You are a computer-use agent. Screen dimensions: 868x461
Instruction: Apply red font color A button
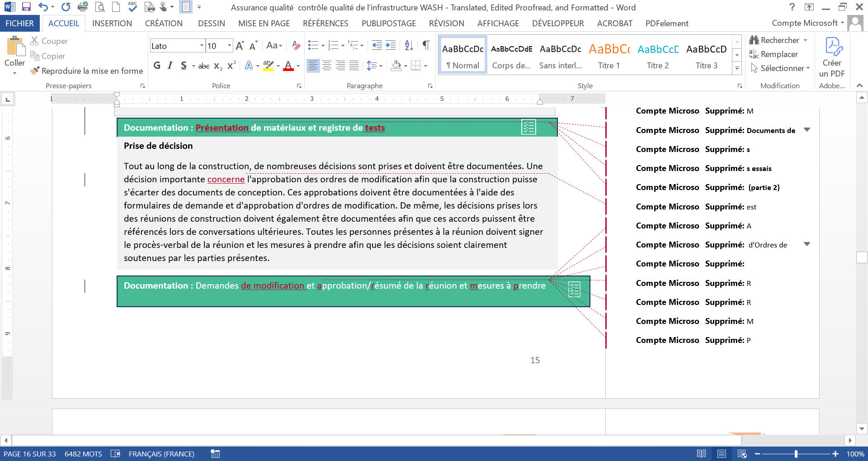coord(288,66)
